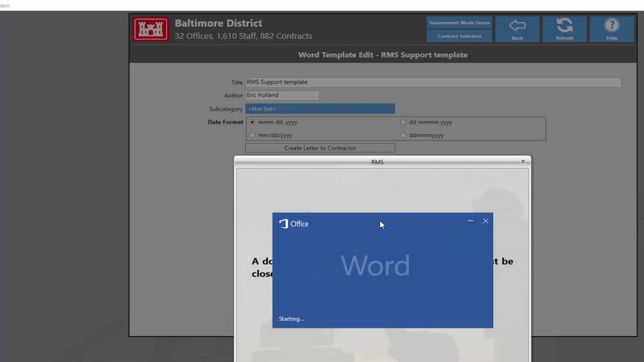This screenshot has width=644, height=362.
Task: Open the Subcategory <Not Set> dropdown
Action: [320, 109]
